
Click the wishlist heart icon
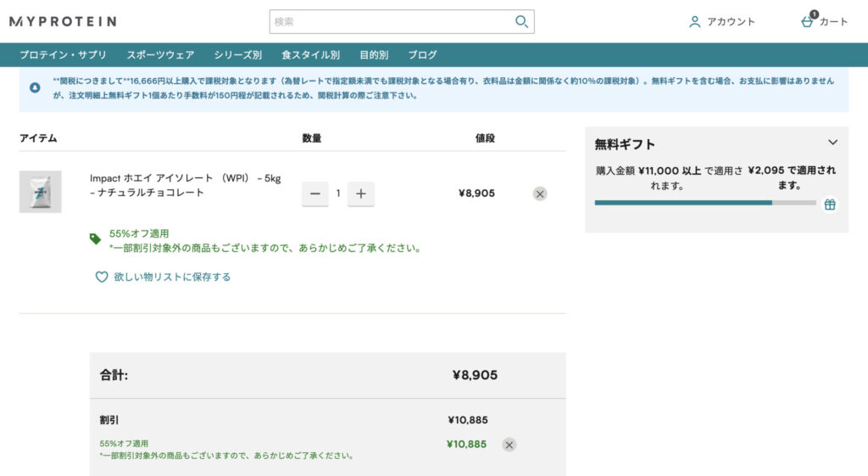[x=102, y=277]
